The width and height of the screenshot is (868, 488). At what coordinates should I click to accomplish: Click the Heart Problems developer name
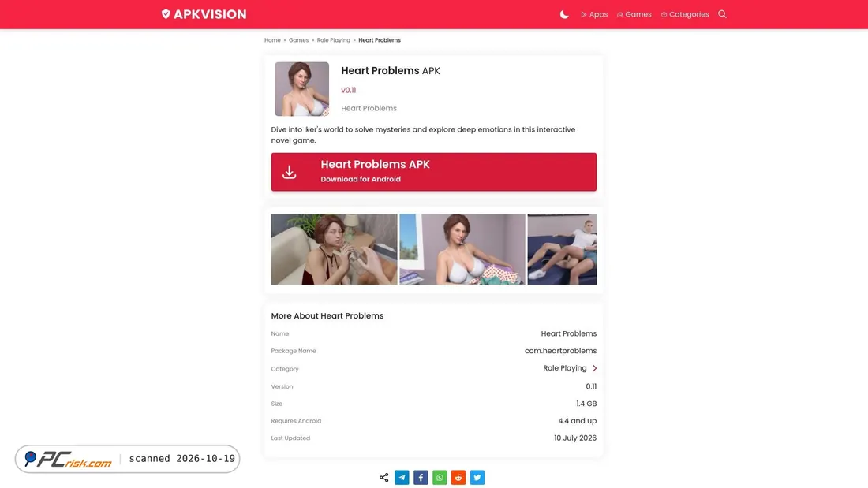(369, 109)
